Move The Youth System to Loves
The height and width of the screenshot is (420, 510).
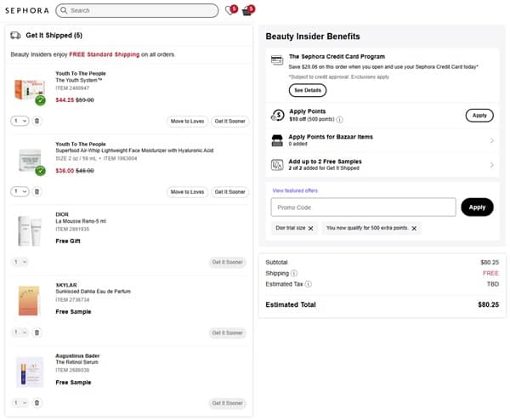[187, 122]
